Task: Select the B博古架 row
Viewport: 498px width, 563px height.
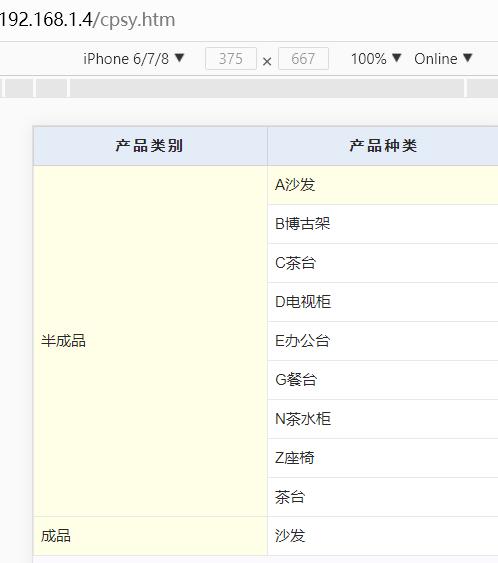Action: pyautogui.click(x=383, y=224)
